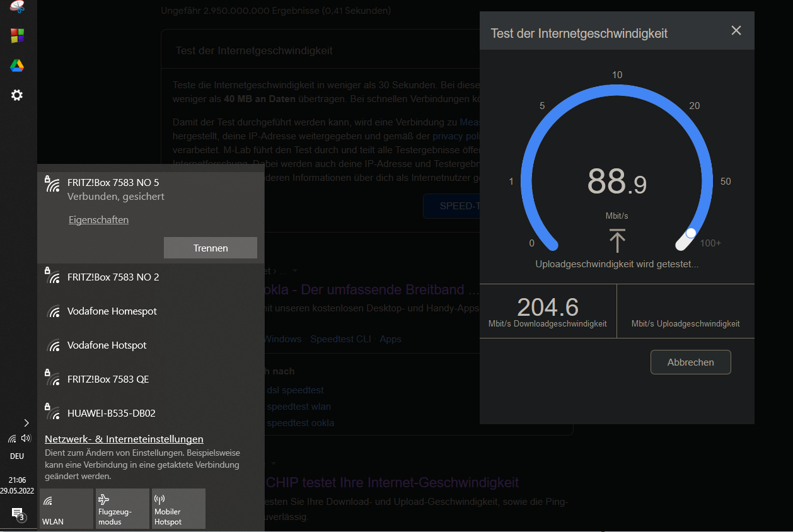Viewport: 793px width, 532px height.
Task: Open the snipping tool icon in the sidebar
Action: pyautogui.click(x=17, y=6)
